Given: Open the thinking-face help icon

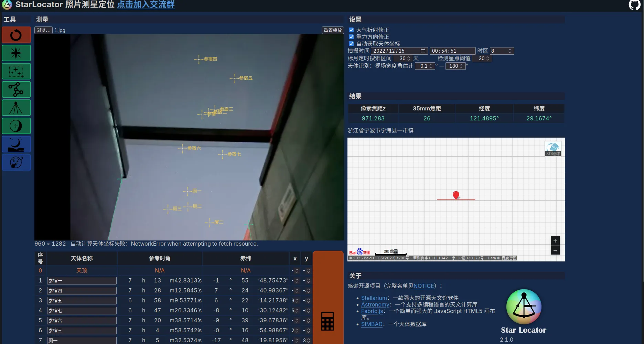Looking at the screenshot, I should (16, 162).
